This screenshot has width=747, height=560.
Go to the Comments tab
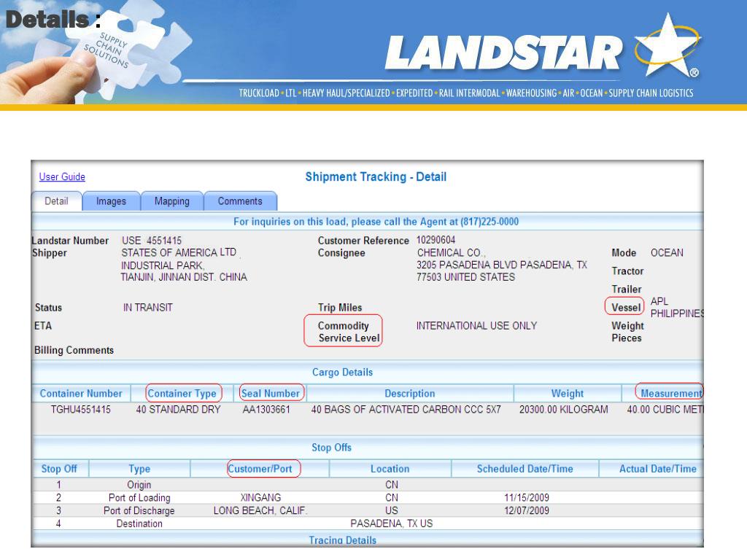click(240, 201)
